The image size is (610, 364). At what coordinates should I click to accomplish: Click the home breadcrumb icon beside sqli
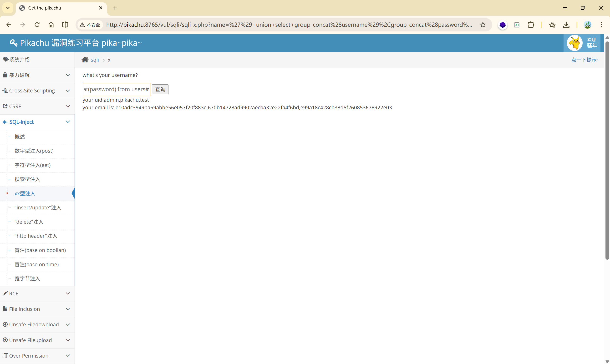[x=85, y=60]
